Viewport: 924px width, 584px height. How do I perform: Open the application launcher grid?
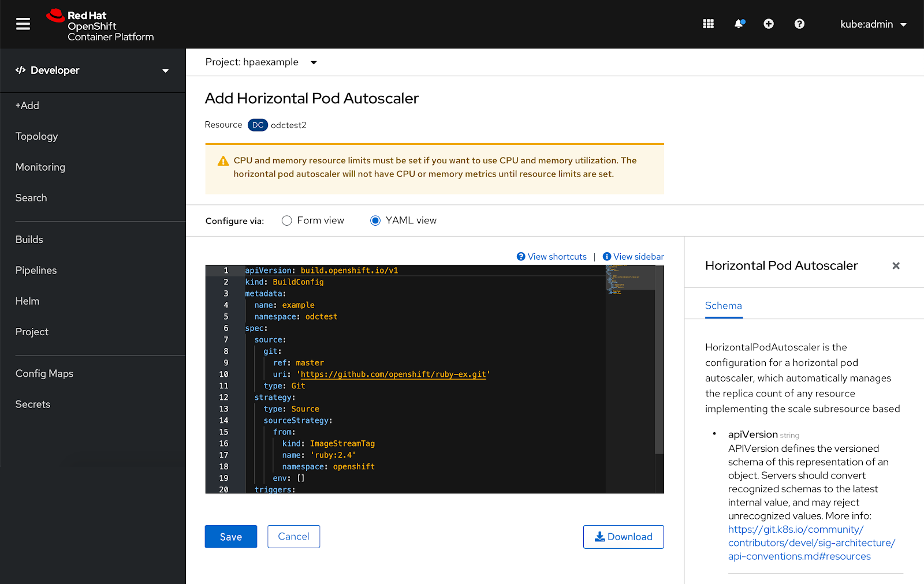(x=709, y=24)
